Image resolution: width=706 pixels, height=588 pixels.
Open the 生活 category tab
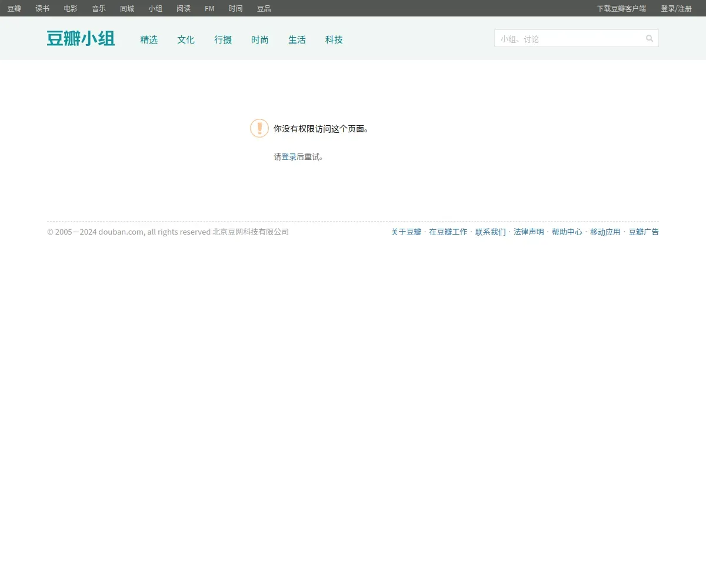coord(297,39)
